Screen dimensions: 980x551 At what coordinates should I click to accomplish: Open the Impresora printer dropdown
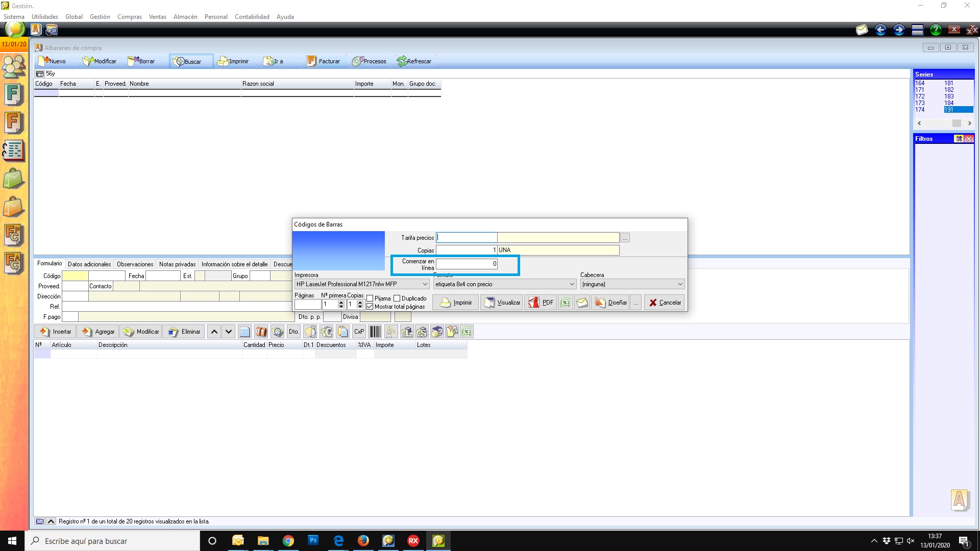point(425,284)
